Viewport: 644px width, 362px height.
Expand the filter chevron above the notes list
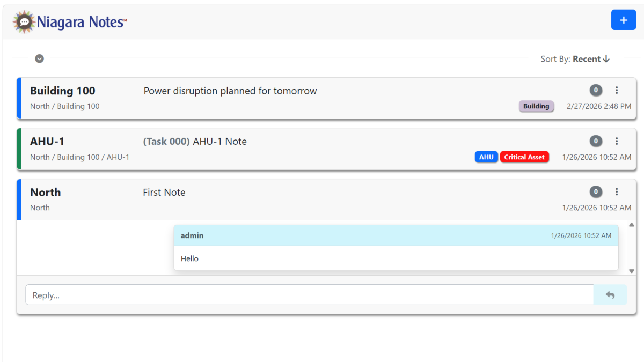[39, 58]
